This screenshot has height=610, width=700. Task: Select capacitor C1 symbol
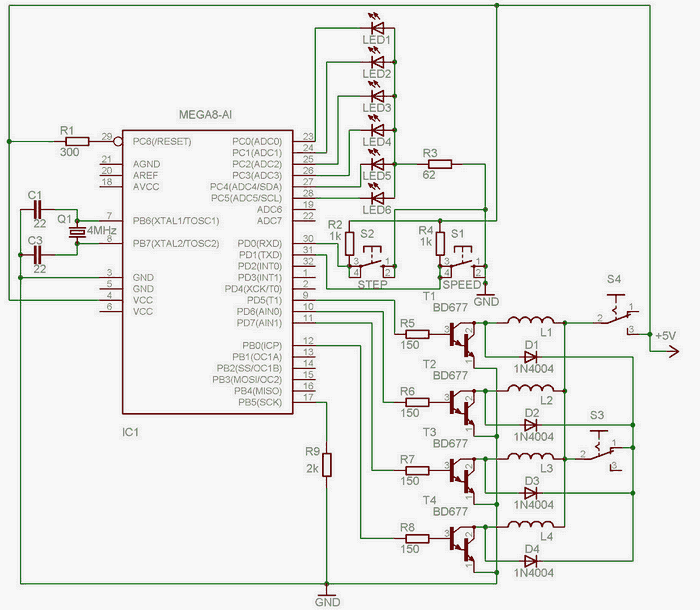tap(36, 209)
